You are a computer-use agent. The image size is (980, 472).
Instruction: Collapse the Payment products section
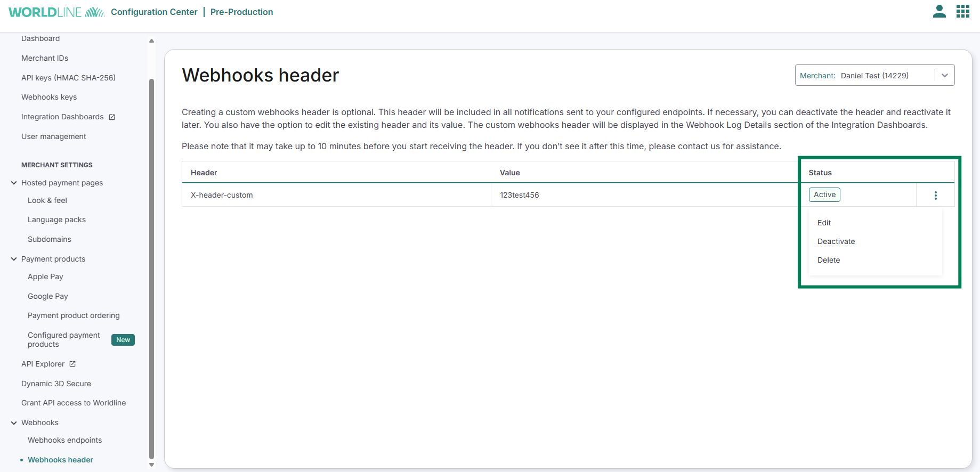tap(14, 259)
